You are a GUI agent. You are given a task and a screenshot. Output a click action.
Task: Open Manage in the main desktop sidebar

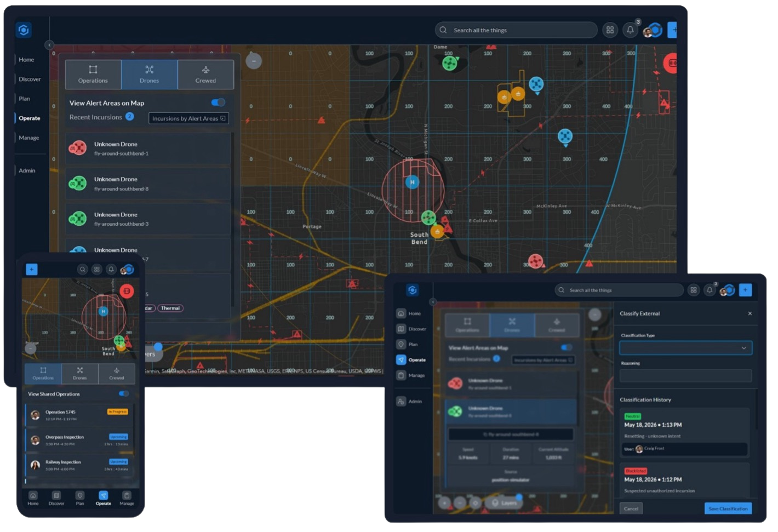pyautogui.click(x=29, y=138)
